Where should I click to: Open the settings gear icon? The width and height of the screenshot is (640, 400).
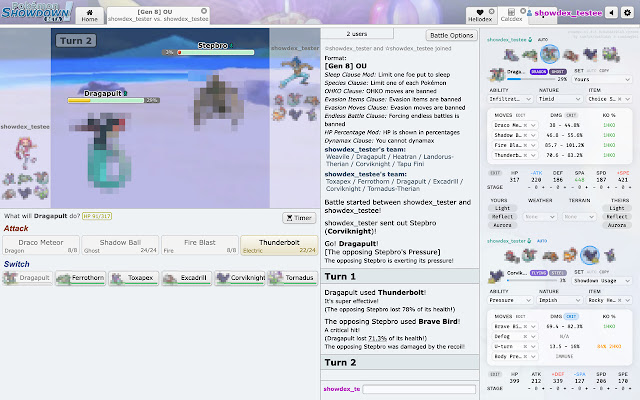625,13
